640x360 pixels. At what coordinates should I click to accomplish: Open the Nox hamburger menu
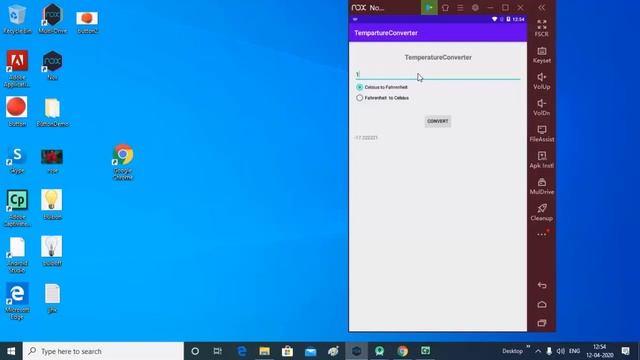click(x=460, y=7)
